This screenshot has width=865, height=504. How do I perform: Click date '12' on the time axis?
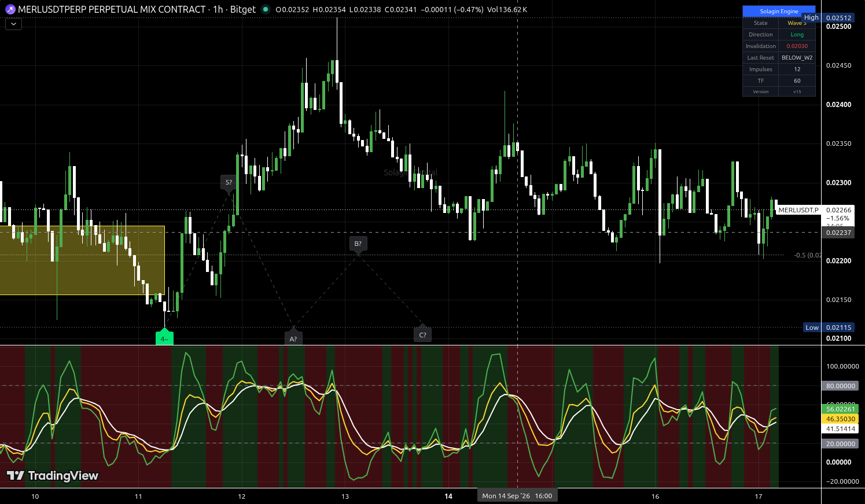tap(242, 496)
